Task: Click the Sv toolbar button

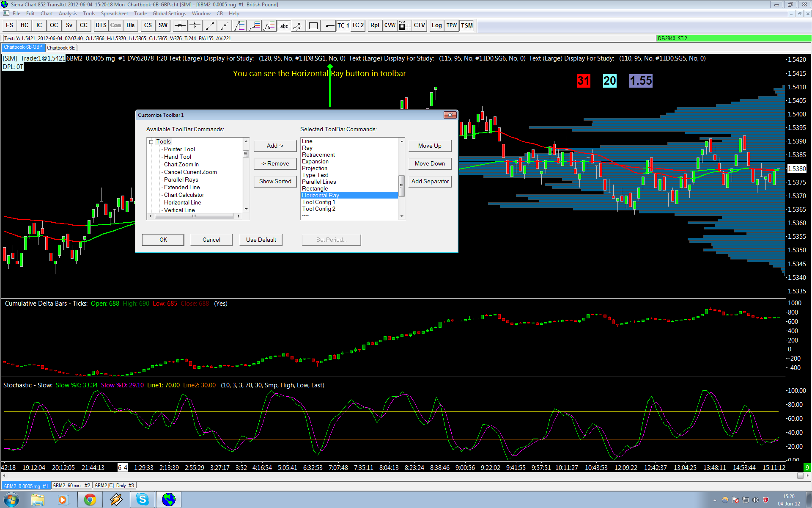Action: (x=69, y=25)
